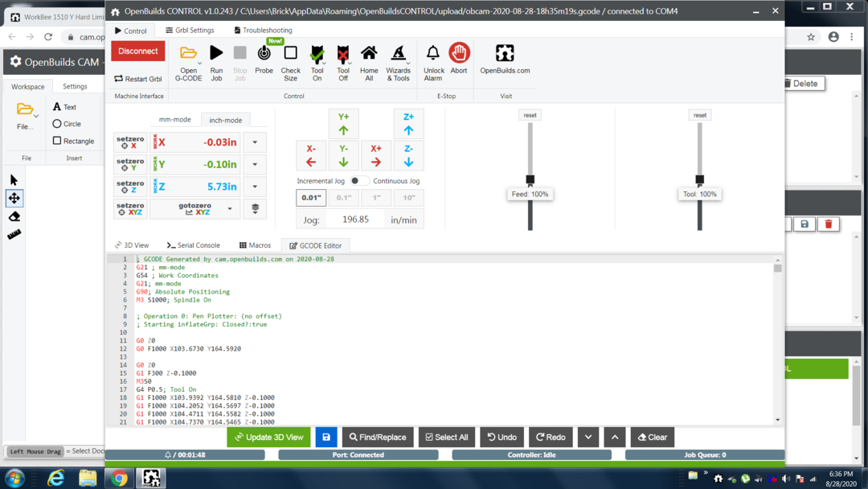Click the Feed rate override slider handle

(x=530, y=179)
